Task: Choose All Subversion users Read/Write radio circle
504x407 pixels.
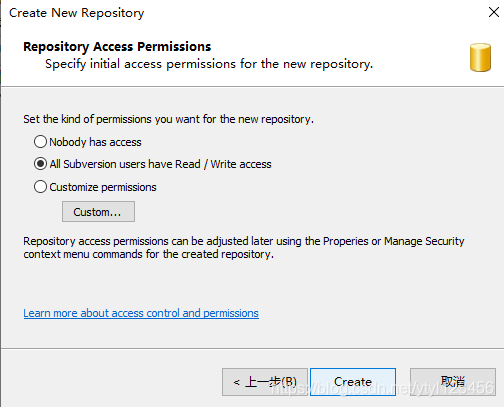Action: pos(40,164)
